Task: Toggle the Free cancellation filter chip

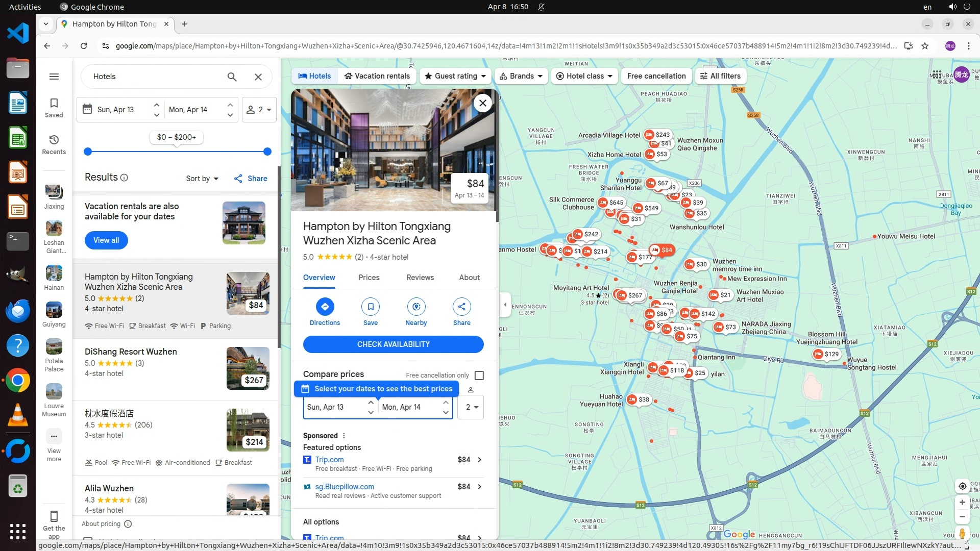Action: coord(656,76)
